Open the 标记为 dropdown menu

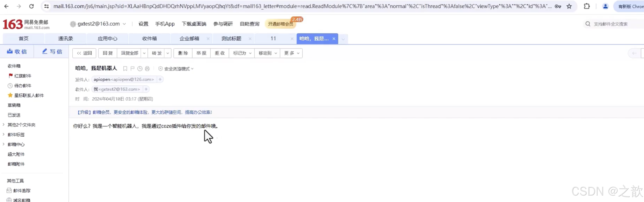[x=242, y=53]
